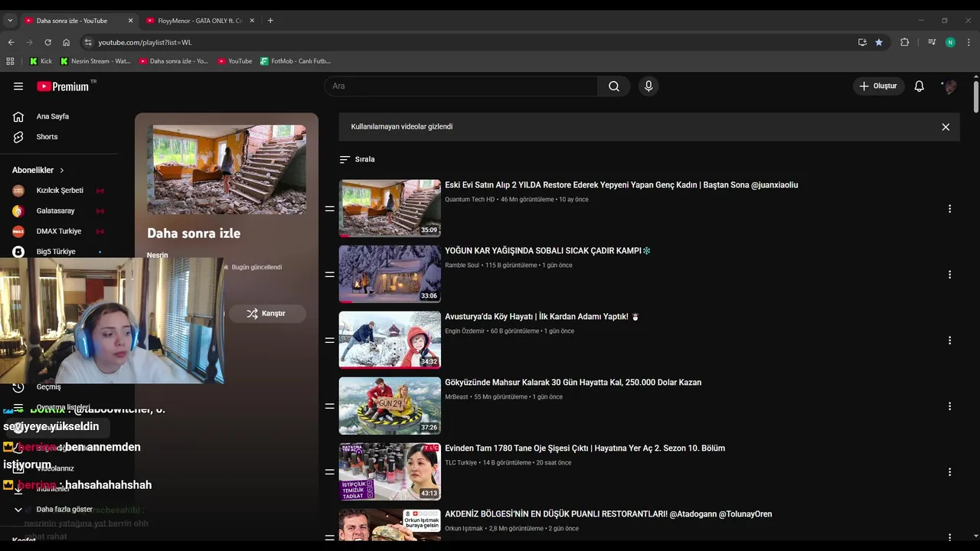Open the tab search dropdown arrow
Screen dimensions: 980x551
coord(10,21)
